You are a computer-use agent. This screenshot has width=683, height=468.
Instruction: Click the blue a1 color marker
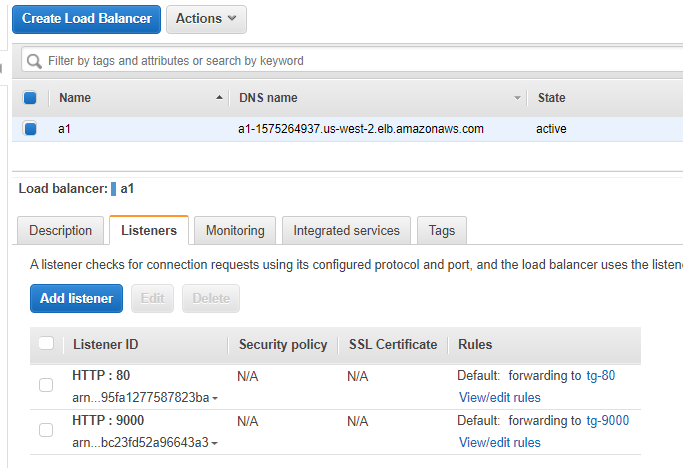[x=113, y=189]
